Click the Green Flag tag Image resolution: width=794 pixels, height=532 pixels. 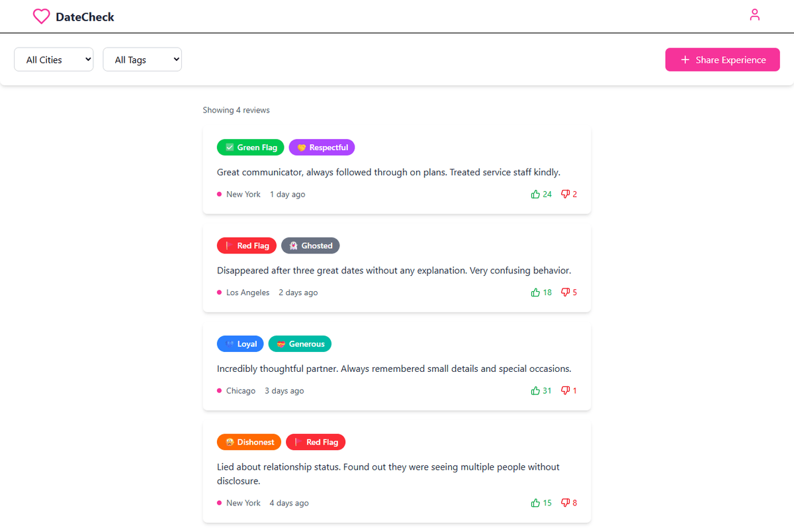[x=251, y=147]
